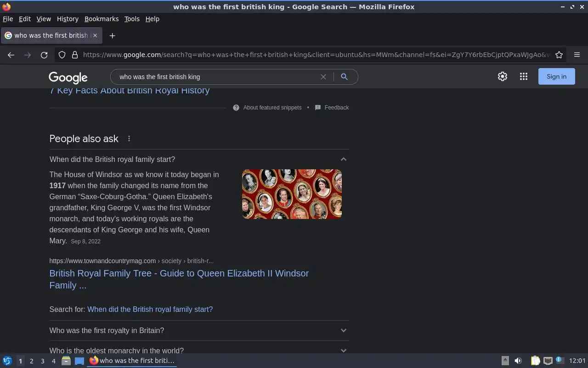The height and width of the screenshot is (368, 588).
Task: Click the Sign in button
Action: click(556, 77)
